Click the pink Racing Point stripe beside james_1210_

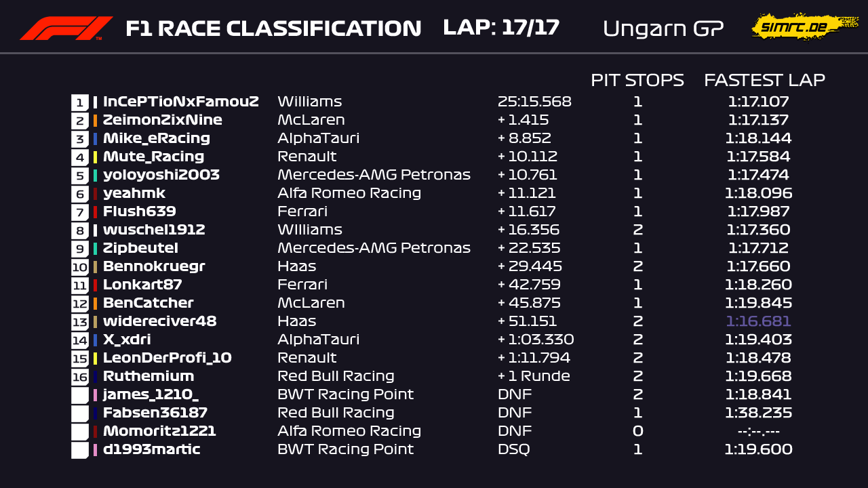pos(96,395)
